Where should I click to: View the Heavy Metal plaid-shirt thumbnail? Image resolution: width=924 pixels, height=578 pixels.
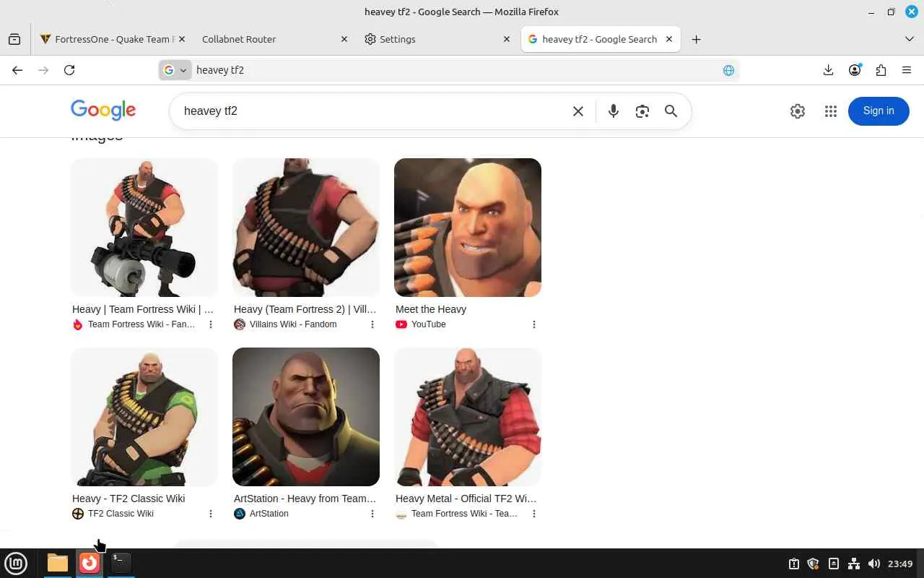[468, 417]
